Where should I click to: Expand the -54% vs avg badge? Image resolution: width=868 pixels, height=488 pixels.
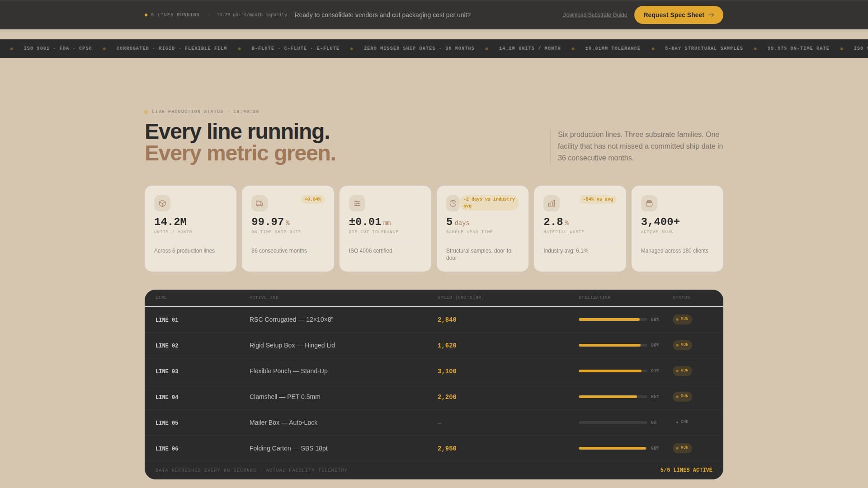tap(598, 199)
